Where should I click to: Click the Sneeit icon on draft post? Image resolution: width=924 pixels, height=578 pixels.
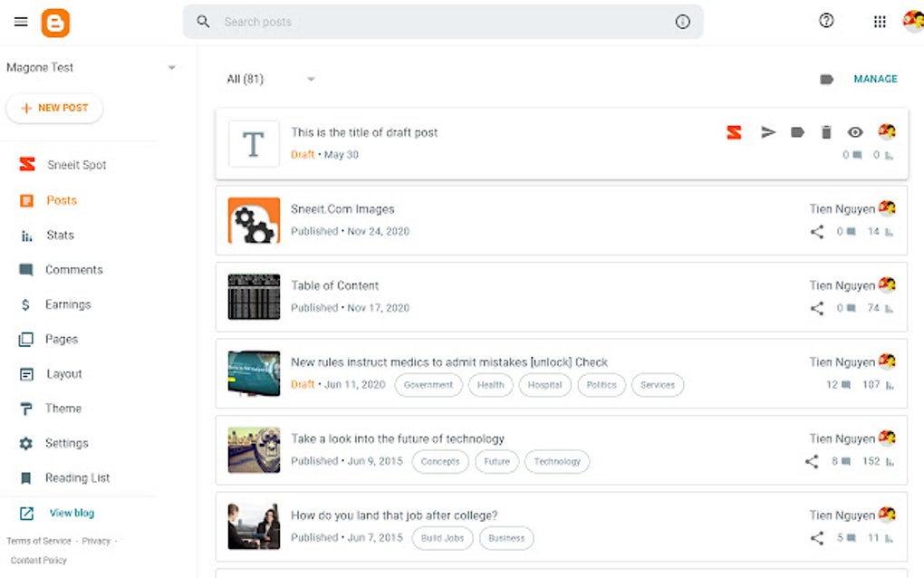(734, 132)
